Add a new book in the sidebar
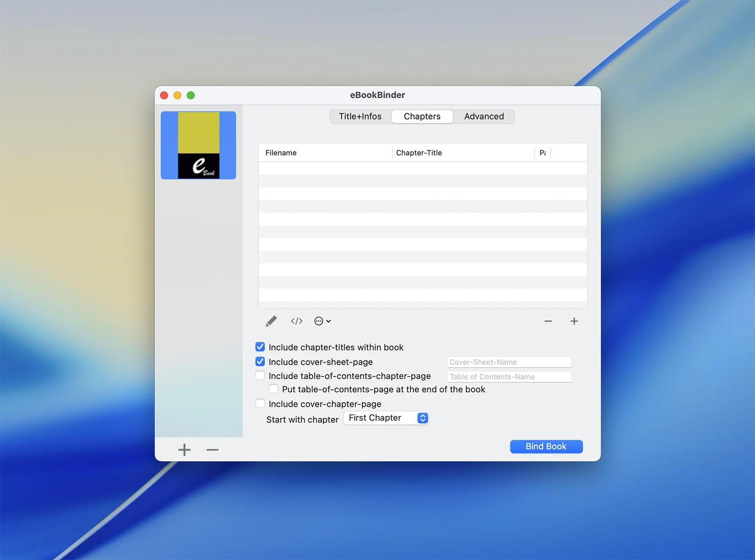Screen dimensions: 755x560 (x=184, y=450)
